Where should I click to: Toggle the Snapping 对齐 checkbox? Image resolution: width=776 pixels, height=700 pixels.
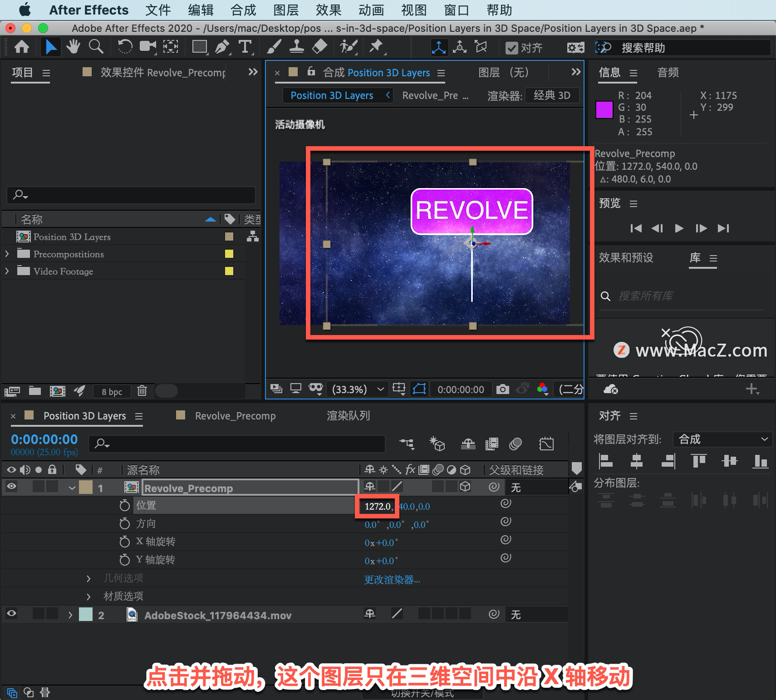[511, 48]
